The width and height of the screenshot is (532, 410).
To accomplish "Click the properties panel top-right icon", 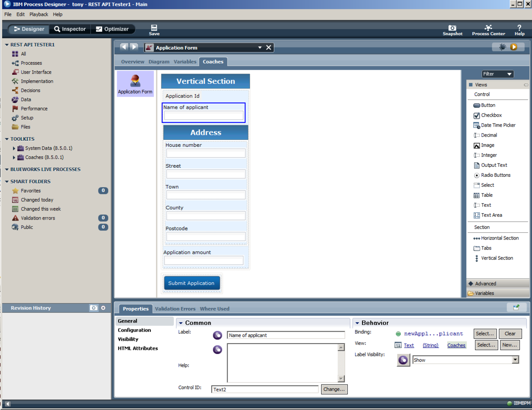I will coord(516,307).
